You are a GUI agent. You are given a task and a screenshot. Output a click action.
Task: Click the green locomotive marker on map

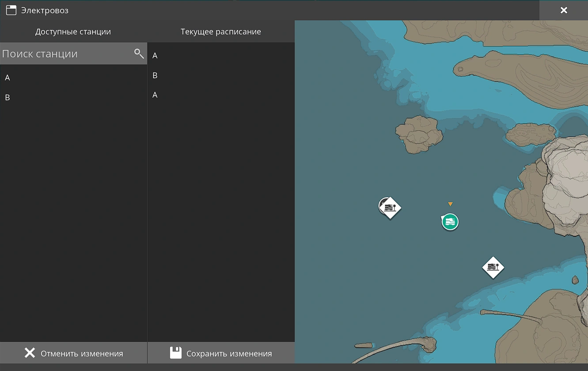click(x=450, y=221)
